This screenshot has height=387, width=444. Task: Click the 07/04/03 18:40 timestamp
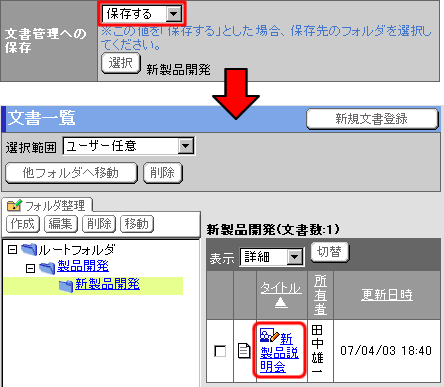click(x=386, y=351)
